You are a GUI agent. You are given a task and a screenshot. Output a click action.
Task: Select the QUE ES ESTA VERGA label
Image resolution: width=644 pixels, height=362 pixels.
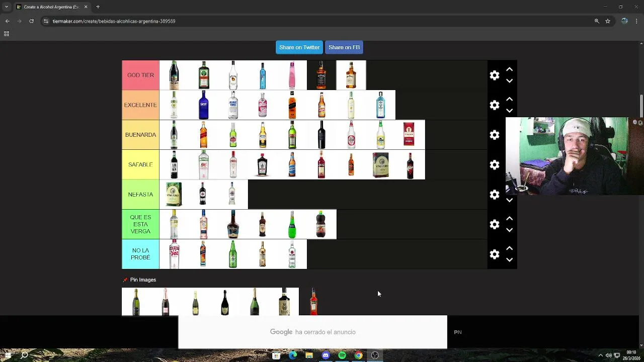pyautogui.click(x=140, y=224)
